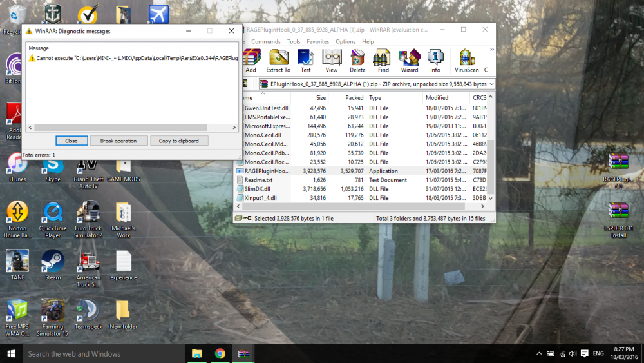The image size is (644, 363).
Task: Open the Favorites menu
Action: [317, 41]
